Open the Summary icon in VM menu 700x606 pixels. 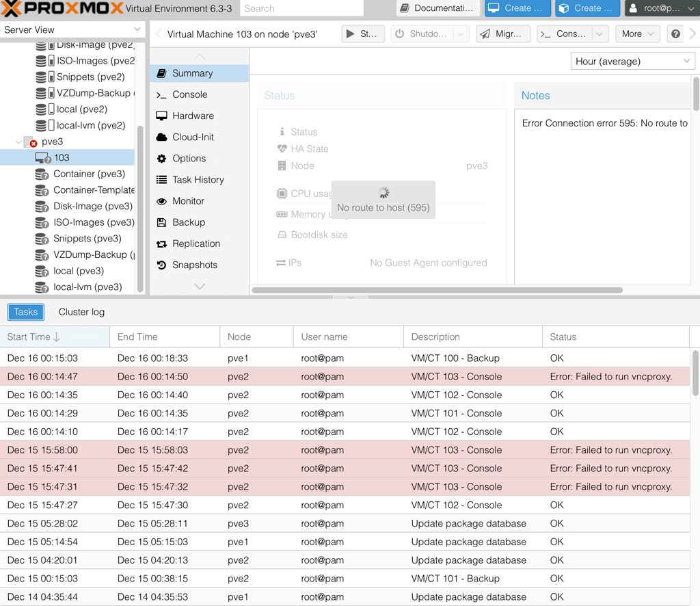pos(161,73)
